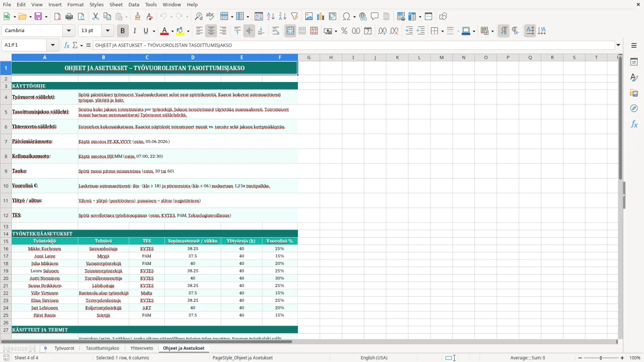Run the Spelling check icon
The image size is (644, 362).
pyautogui.click(x=210, y=17)
